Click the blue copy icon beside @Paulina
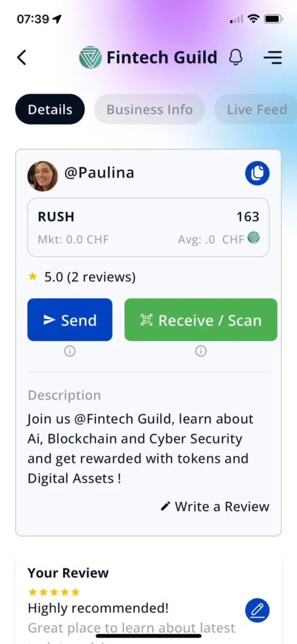This screenshot has height=644, width=297. coord(257,174)
